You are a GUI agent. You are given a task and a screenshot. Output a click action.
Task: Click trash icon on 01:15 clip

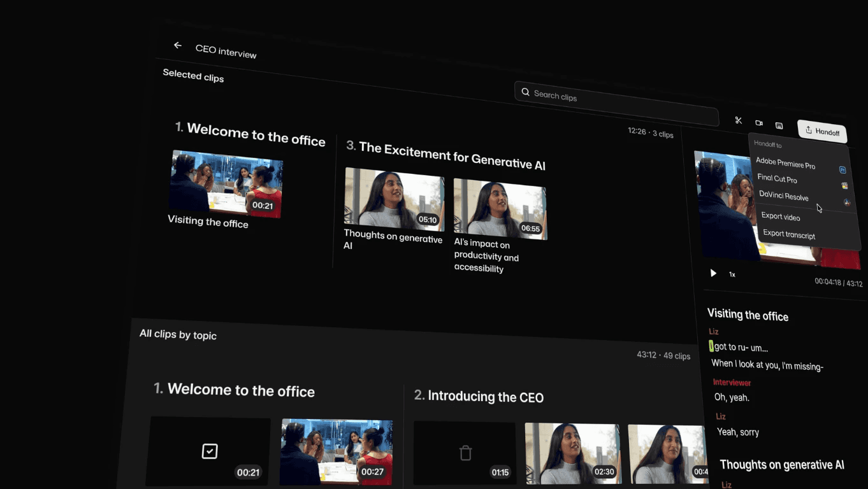pos(466,453)
